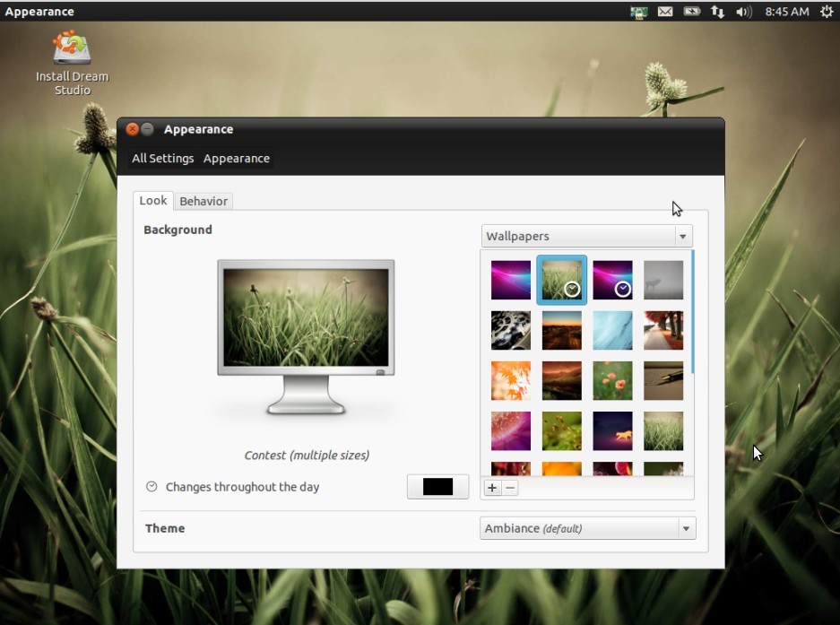Image resolution: width=840 pixels, height=625 pixels.
Task: Click the Appearance title in the top panel
Action: [39, 12]
